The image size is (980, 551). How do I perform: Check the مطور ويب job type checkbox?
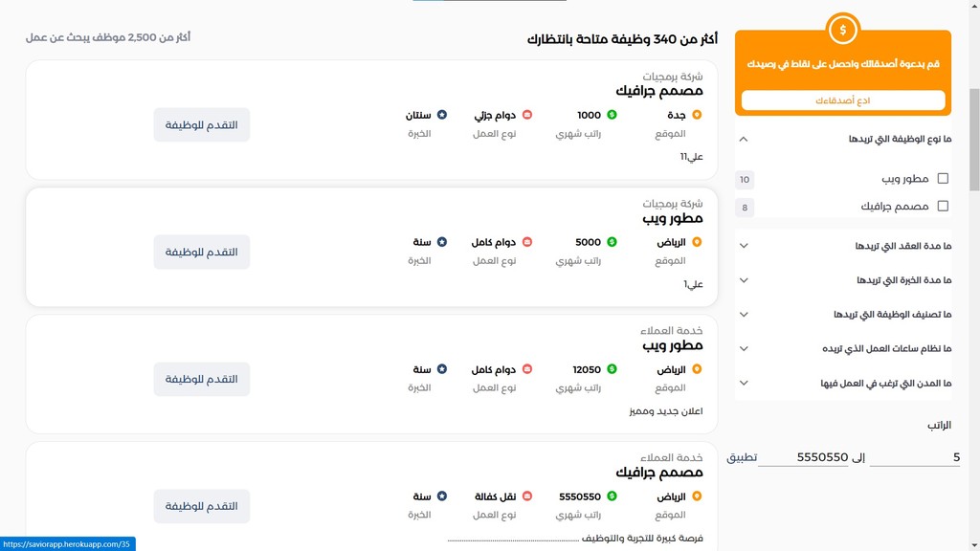(943, 179)
